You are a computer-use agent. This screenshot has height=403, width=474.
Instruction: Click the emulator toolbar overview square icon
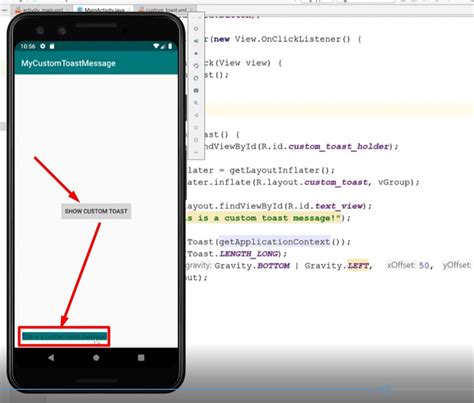click(196, 140)
